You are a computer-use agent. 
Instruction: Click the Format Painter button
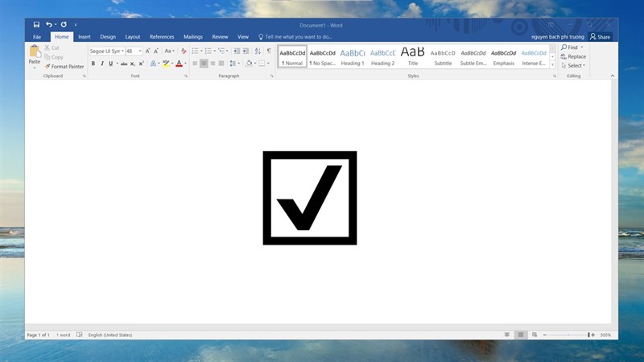tap(64, 67)
